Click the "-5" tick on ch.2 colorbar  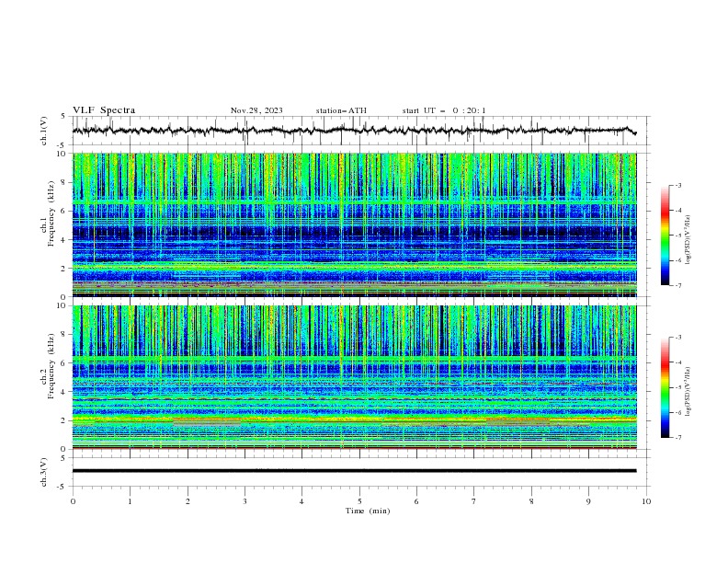click(x=677, y=387)
